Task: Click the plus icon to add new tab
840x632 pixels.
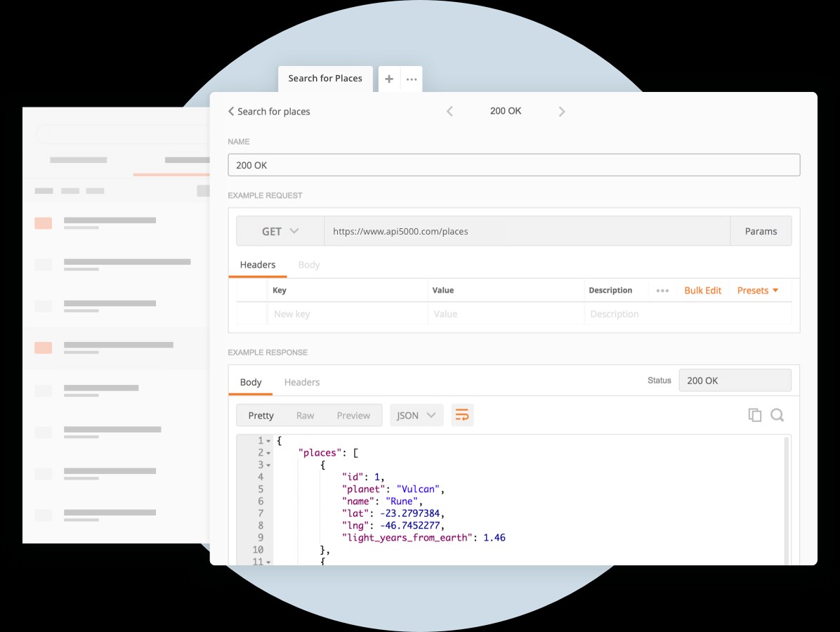Action: (389, 79)
